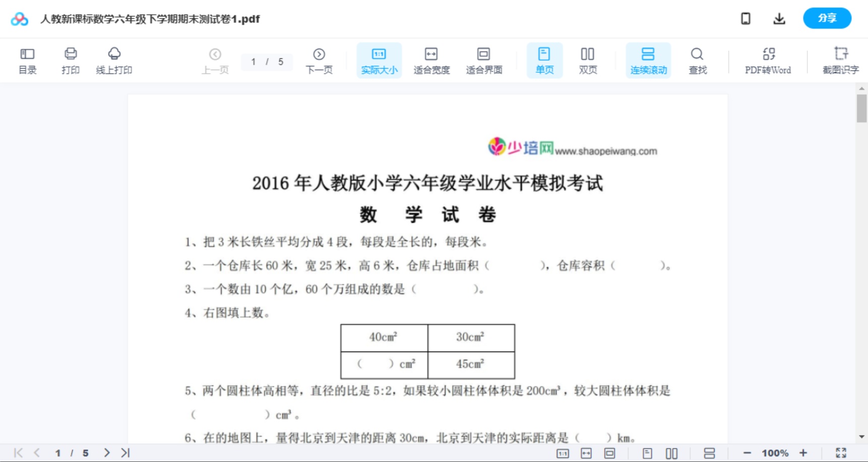Enter fullscreen from the bottom bar

841,452
